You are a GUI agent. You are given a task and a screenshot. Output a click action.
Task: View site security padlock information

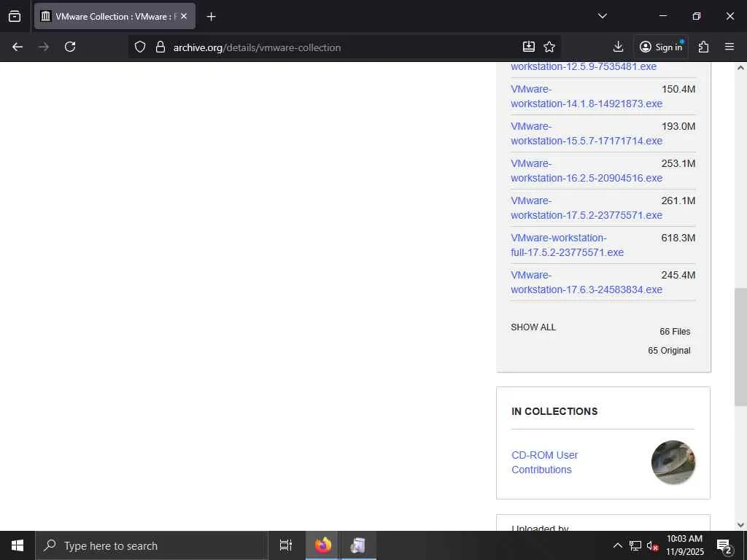160,47
